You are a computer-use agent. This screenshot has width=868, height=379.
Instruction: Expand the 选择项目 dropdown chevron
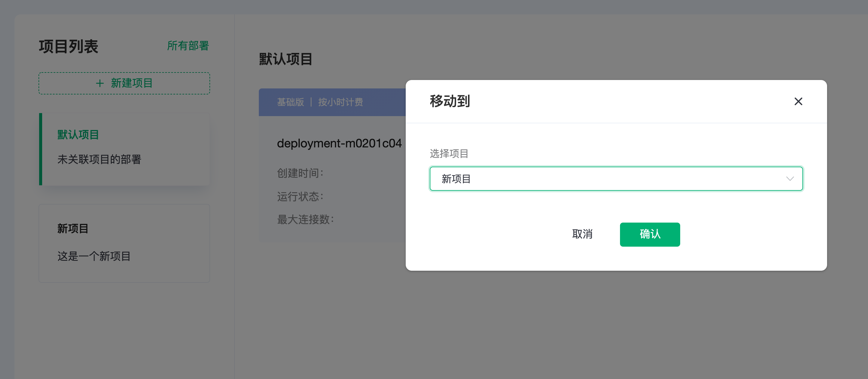(x=790, y=179)
